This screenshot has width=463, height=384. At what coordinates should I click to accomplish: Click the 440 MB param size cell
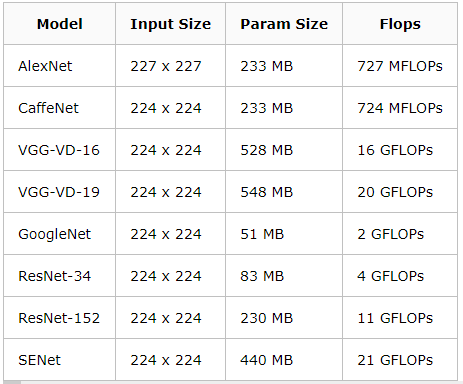click(284, 360)
